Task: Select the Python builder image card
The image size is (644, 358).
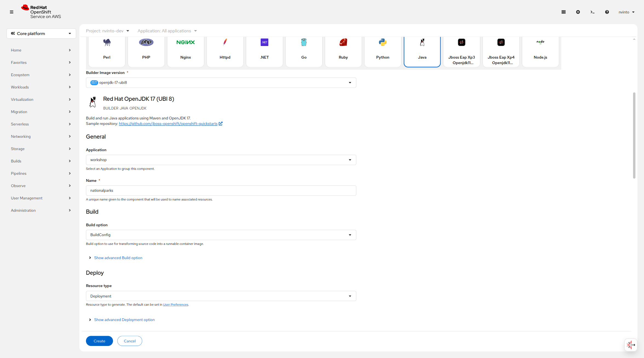Action: point(383,51)
